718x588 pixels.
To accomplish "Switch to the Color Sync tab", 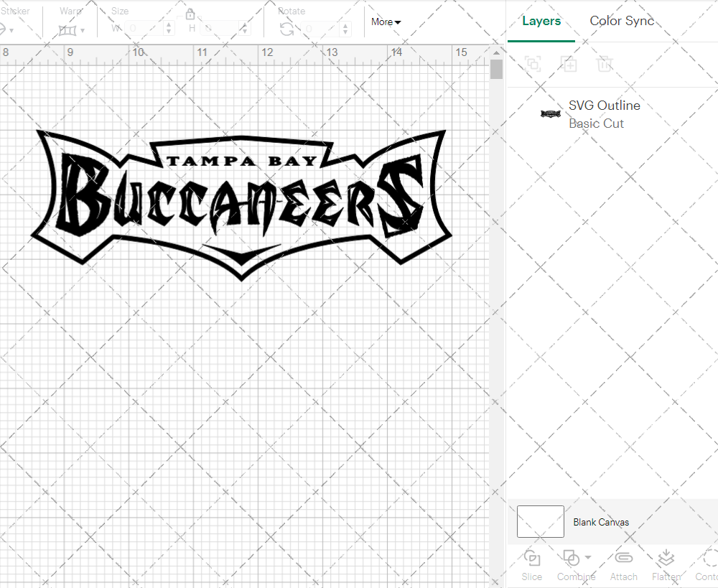I will click(x=622, y=21).
